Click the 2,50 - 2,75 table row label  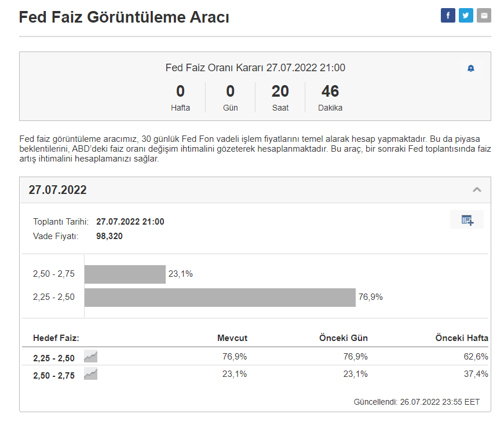pos(54,376)
